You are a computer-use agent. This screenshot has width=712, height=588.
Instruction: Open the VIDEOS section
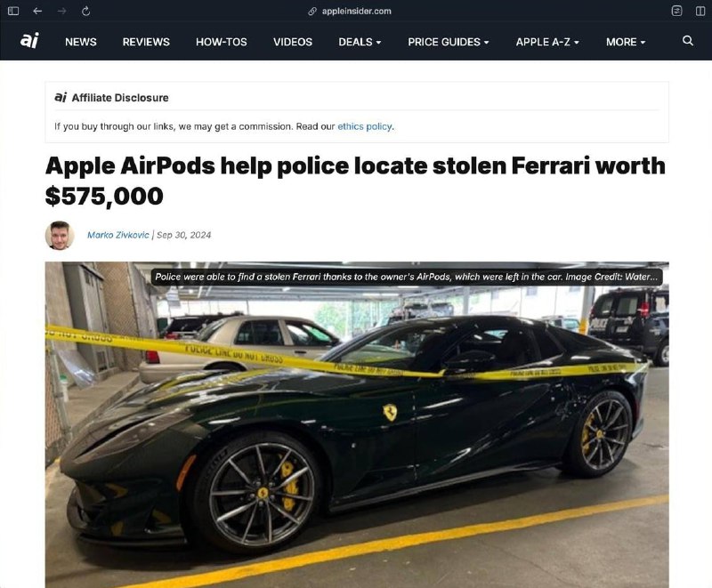pos(293,42)
